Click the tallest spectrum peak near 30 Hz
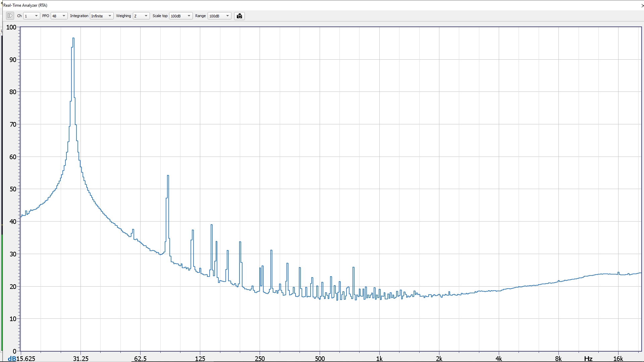 click(x=73, y=38)
